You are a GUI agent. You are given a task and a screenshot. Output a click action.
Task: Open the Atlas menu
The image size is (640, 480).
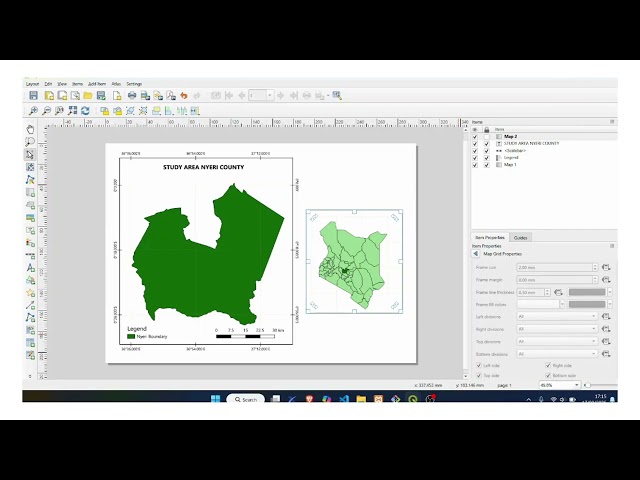coord(116,84)
